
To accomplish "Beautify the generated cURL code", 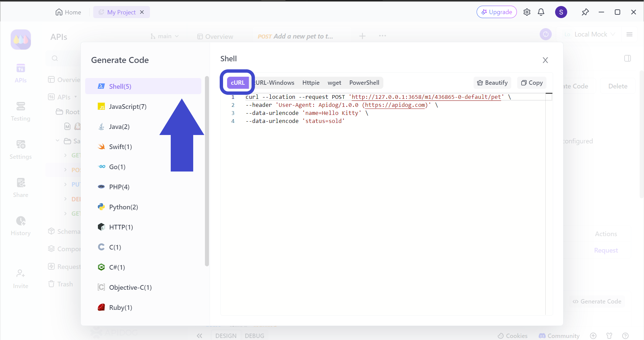I will (x=492, y=83).
